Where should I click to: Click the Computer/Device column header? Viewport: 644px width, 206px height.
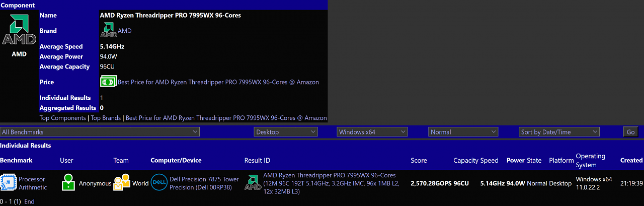click(176, 161)
